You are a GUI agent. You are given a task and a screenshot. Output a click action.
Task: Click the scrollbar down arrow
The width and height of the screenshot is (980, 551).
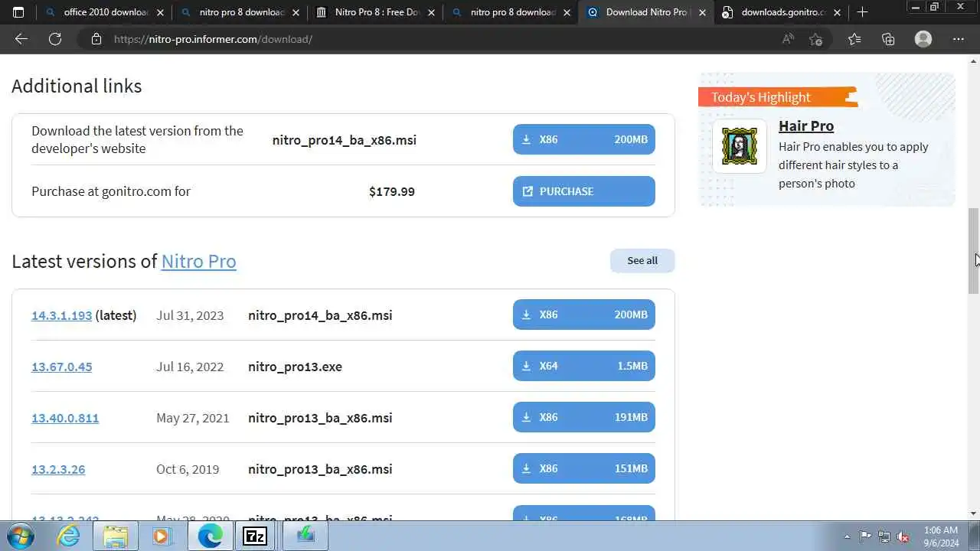[973, 514]
